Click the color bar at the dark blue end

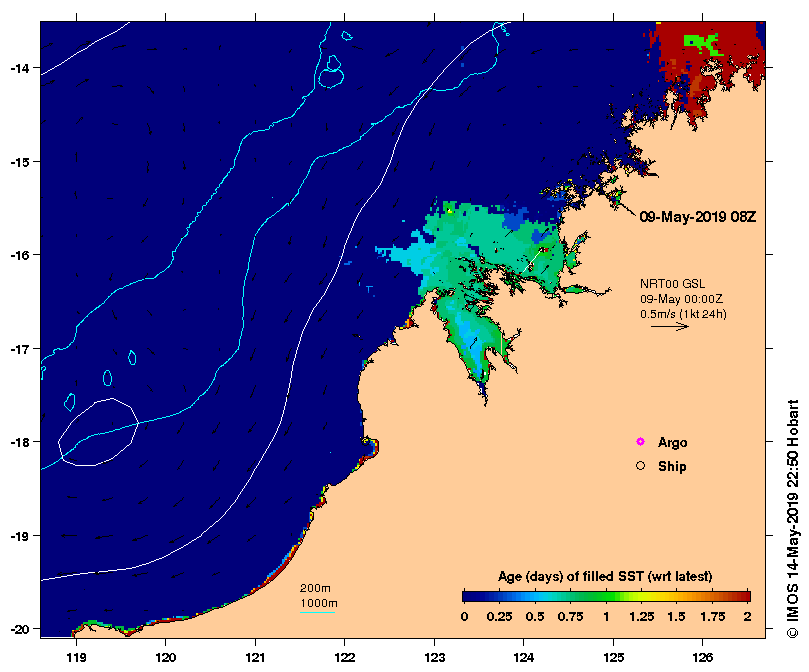467,597
